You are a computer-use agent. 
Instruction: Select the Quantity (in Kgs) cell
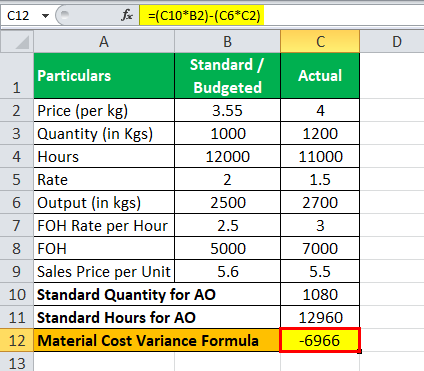104,133
